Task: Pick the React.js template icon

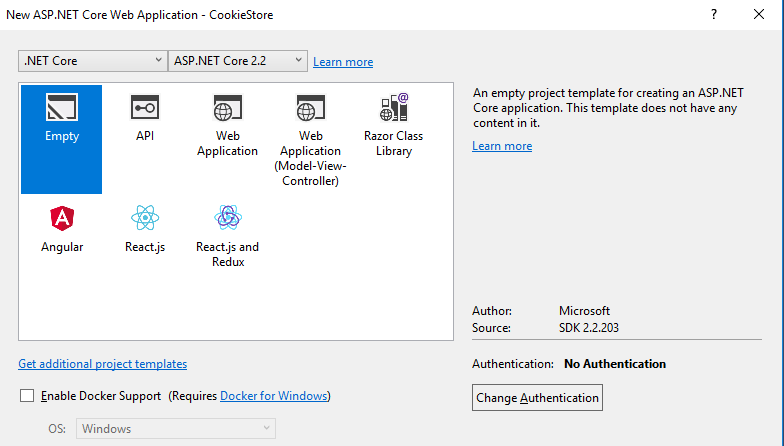Action: (145, 218)
